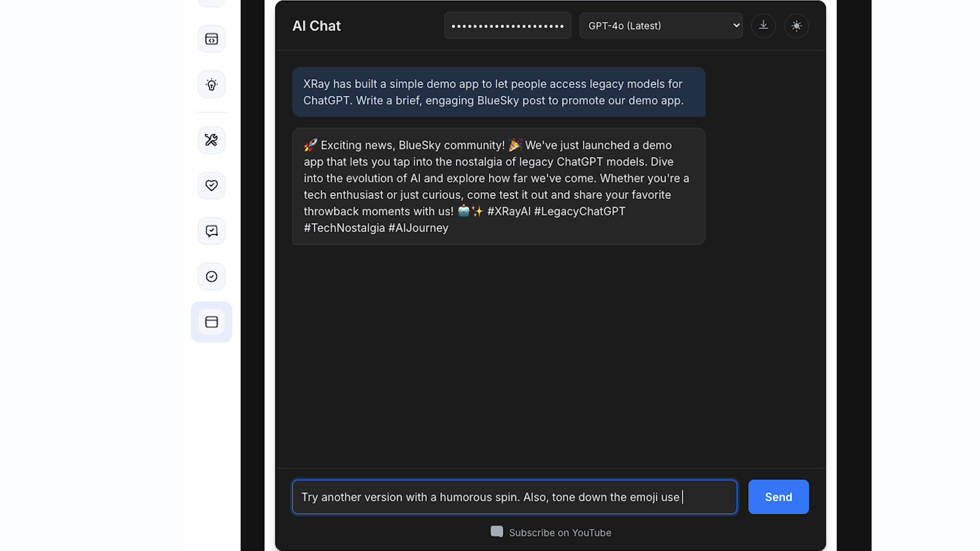
Task: Open the GPT-4o model dropdown
Action: point(660,26)
